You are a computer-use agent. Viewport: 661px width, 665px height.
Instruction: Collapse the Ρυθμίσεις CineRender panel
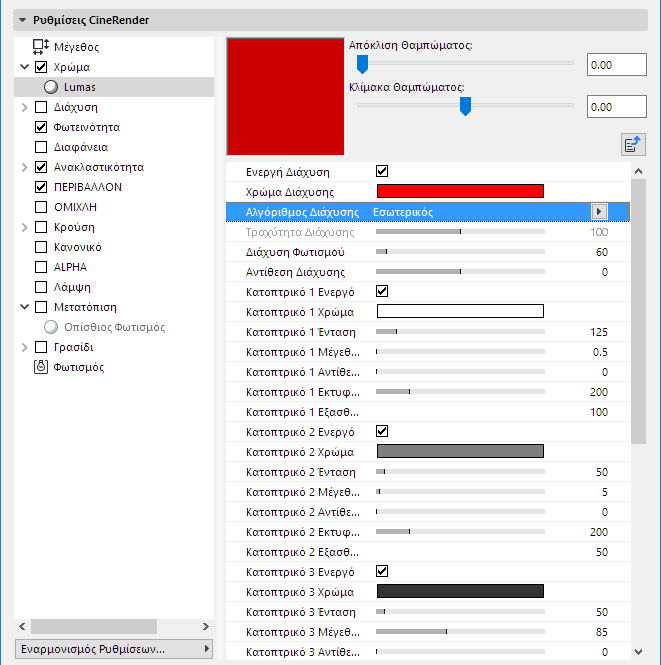click(22, 20)
